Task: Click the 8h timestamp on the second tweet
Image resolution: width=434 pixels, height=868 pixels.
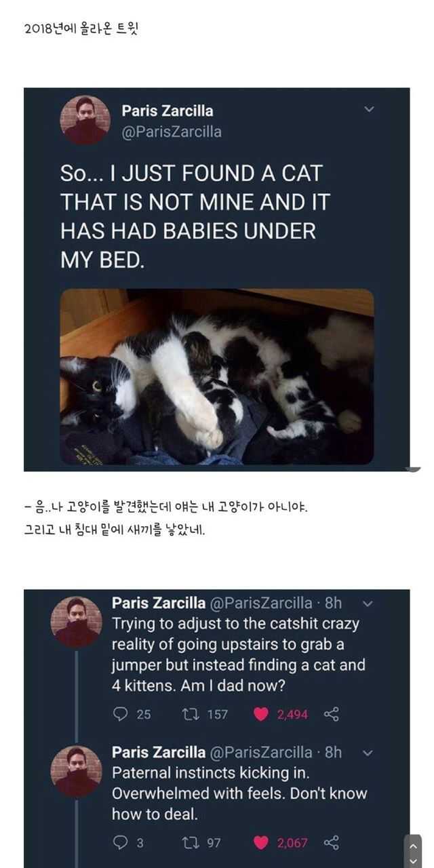Action: (x=333, y=603)
